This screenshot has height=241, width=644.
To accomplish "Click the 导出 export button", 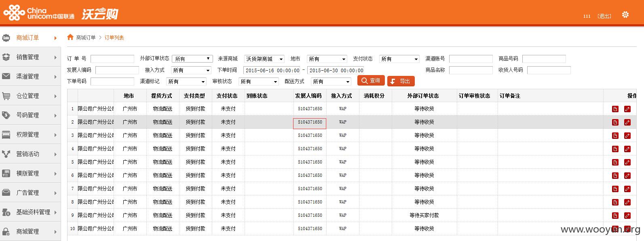I will point(401,81).
